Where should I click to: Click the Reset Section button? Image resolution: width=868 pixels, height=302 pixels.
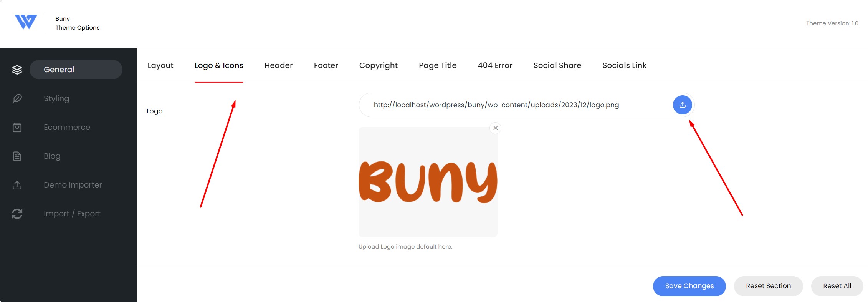(x=768, y=286)
